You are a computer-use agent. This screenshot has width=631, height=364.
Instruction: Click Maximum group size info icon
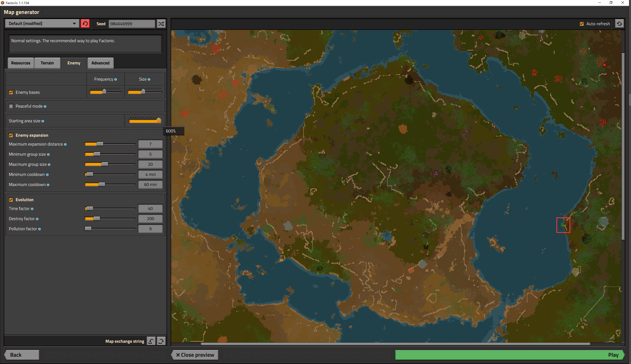tap(49, 165)
